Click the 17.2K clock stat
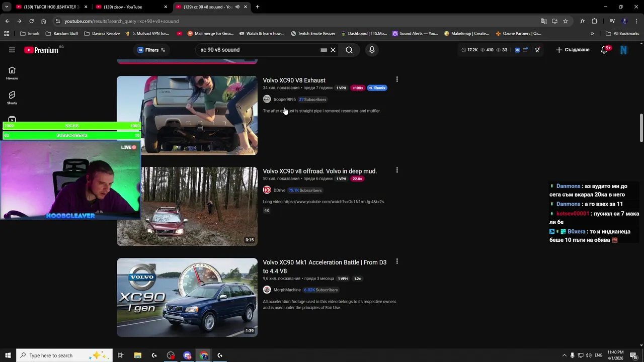The height and width of the screenshot is (362, 644). (469, 50)
